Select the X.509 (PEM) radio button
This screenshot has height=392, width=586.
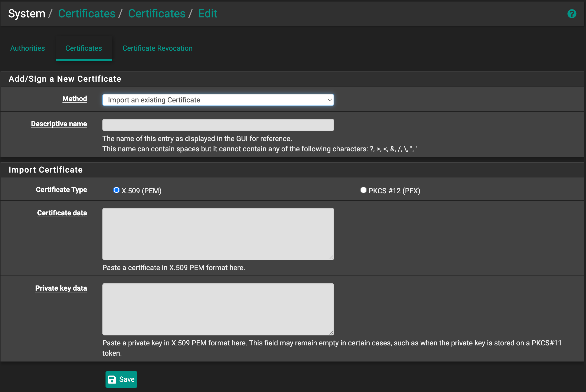point(116,190)
